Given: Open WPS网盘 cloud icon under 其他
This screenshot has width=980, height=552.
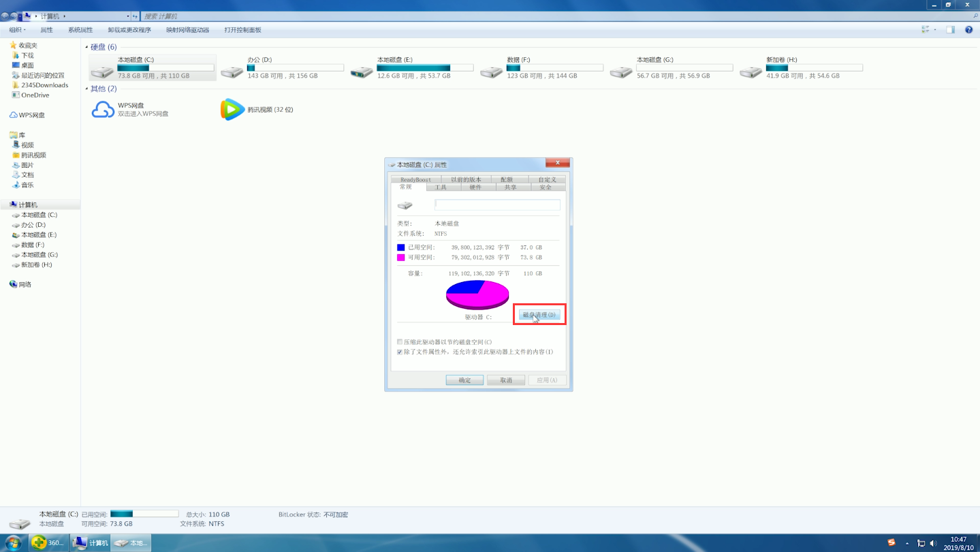Looking at the screenshot, I should (x=103, y=110).
